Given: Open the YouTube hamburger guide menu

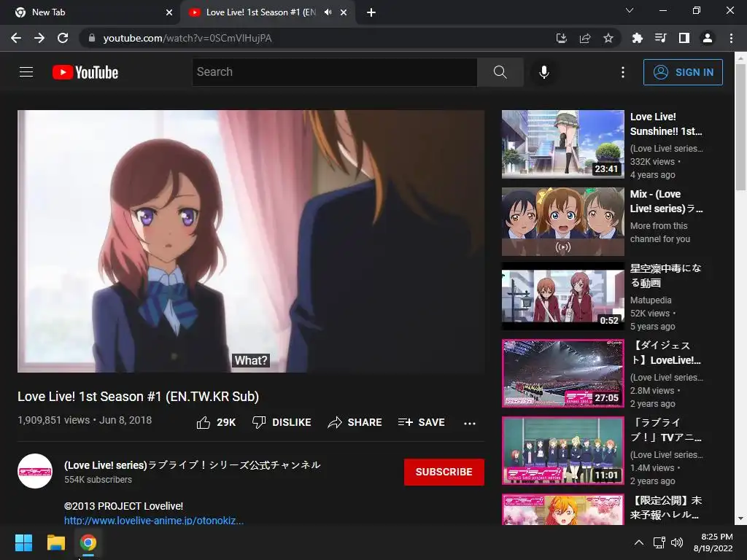Looking at the screenshot, I should [x=26, y=72].
